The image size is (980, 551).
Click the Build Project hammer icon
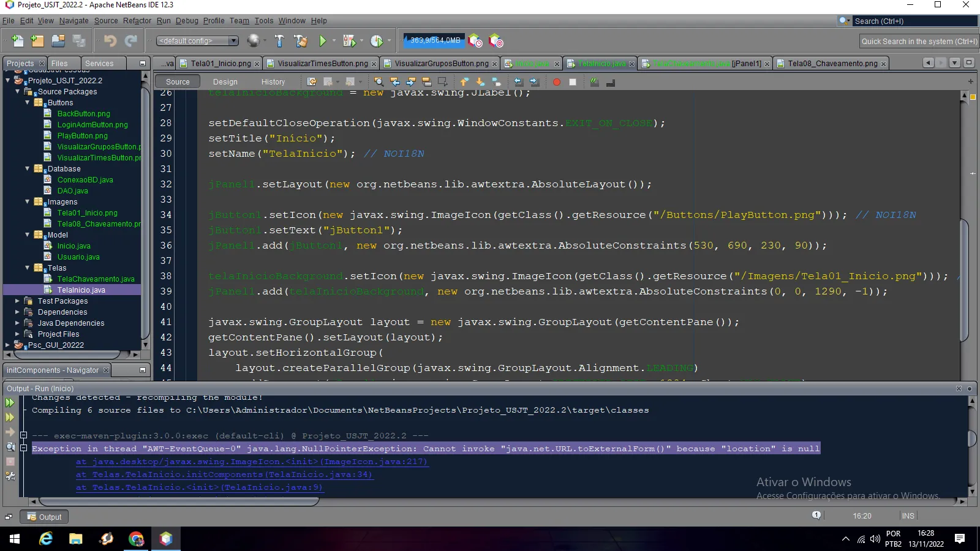(x=279, y=41)
